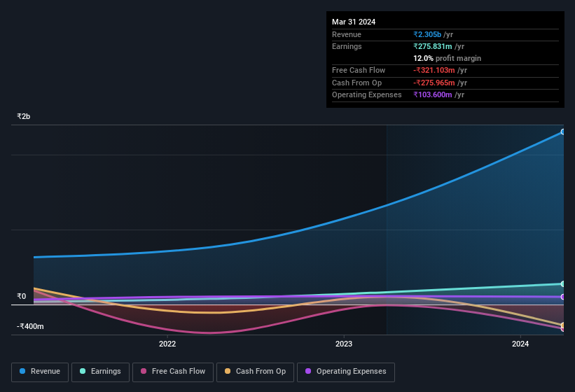Click the Cash From Op endpoint marker
This screenshot has height=392, width=575.
pyautogui.click(x=563, y=325)
